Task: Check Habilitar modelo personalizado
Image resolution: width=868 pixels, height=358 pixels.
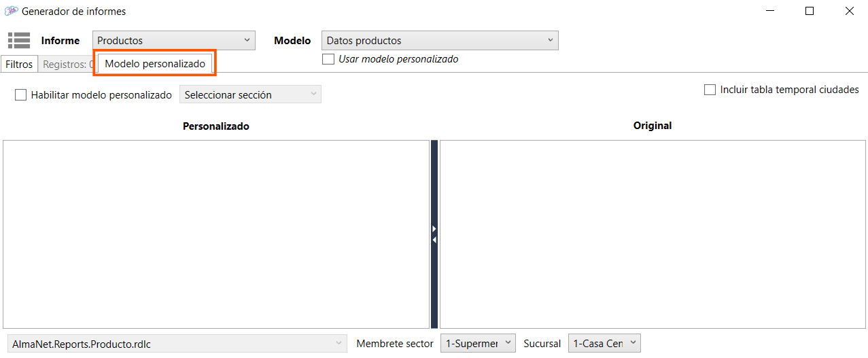Action: click(21, 95)
